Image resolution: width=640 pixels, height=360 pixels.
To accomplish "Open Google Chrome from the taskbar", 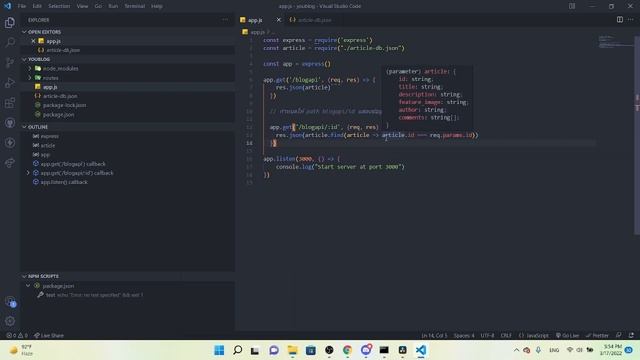I will coord(347,350).
